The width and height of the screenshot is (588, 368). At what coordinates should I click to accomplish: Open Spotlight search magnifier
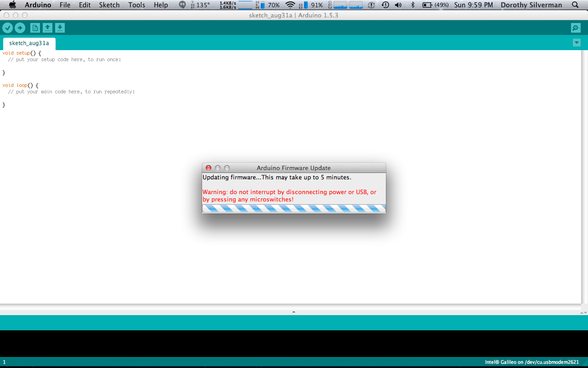pos(575,5)
